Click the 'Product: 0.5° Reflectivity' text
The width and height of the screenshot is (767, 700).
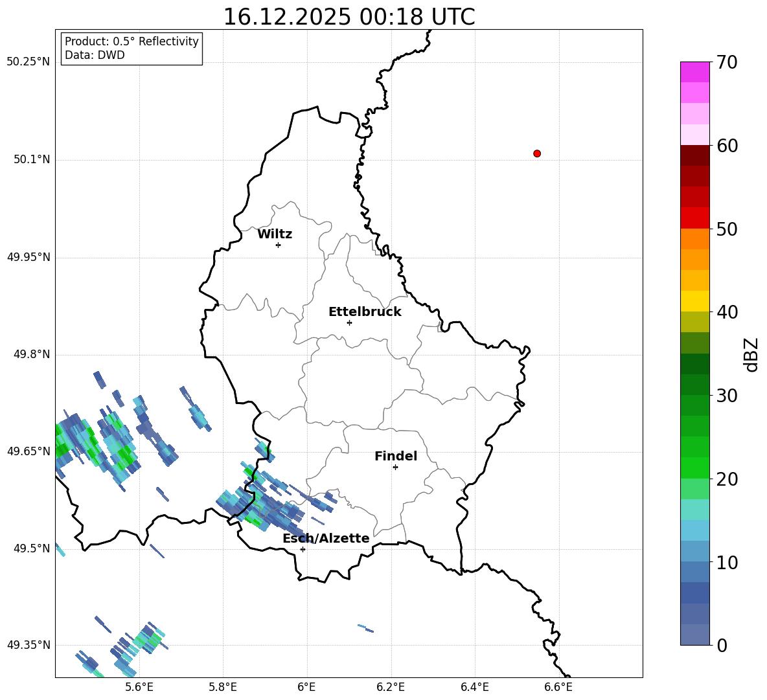(x=132, y=41)
